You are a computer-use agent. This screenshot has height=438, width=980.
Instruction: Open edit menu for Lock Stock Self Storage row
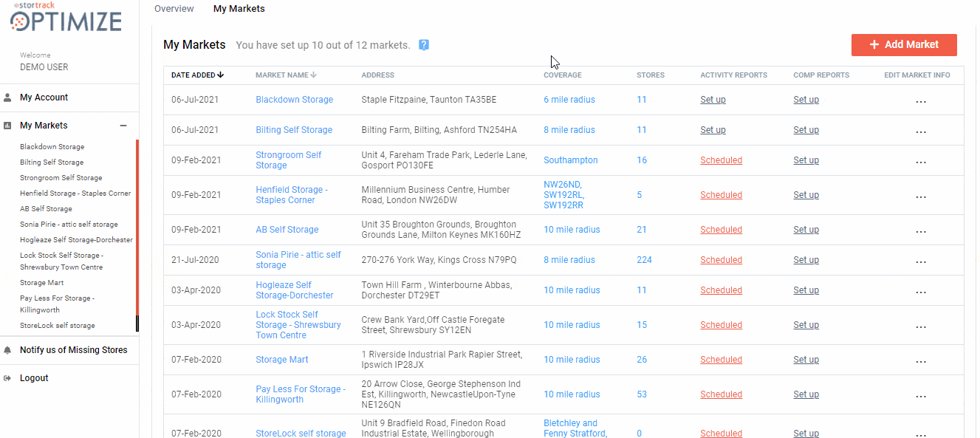921,327
